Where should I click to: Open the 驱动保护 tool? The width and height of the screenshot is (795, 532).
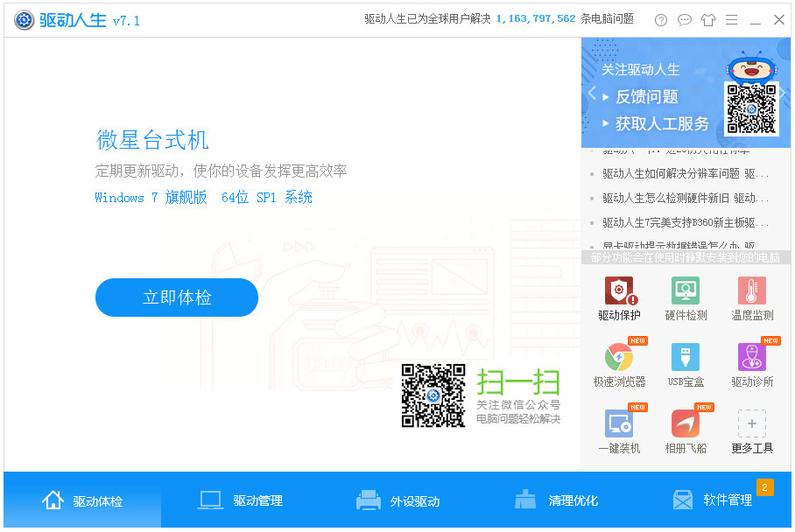[619, 298]
